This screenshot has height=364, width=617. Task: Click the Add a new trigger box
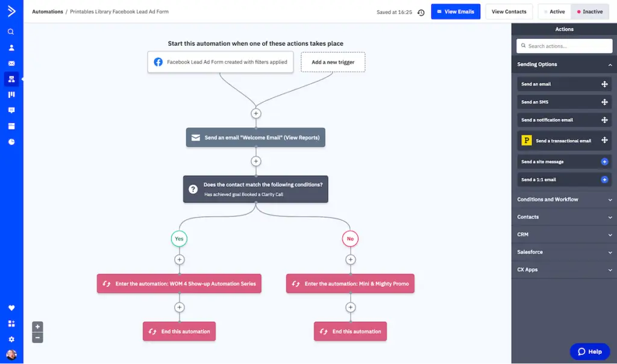[333, 61]
